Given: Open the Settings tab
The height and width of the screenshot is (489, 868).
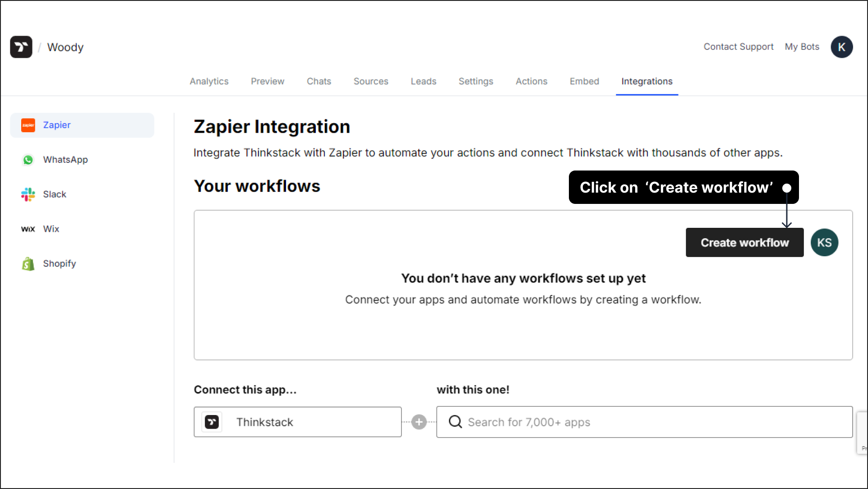Looking at the screenshot, I should tap(476, 81).
